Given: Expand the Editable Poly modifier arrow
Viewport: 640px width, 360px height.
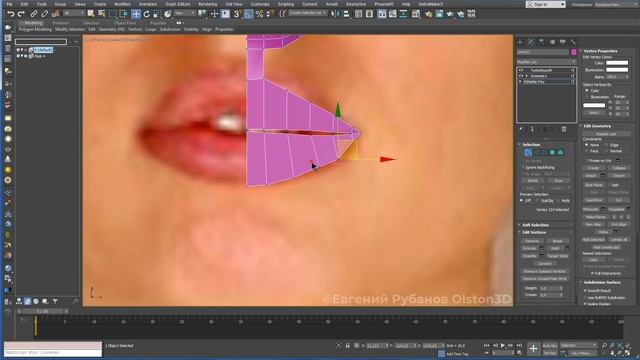Looking at the screenshot, I should [521, 82].
